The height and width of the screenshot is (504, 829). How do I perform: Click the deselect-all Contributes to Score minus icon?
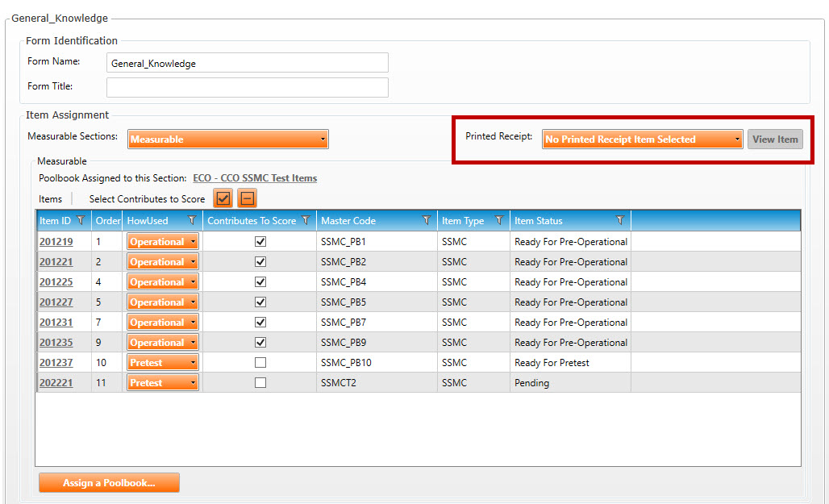coord(247,198)
